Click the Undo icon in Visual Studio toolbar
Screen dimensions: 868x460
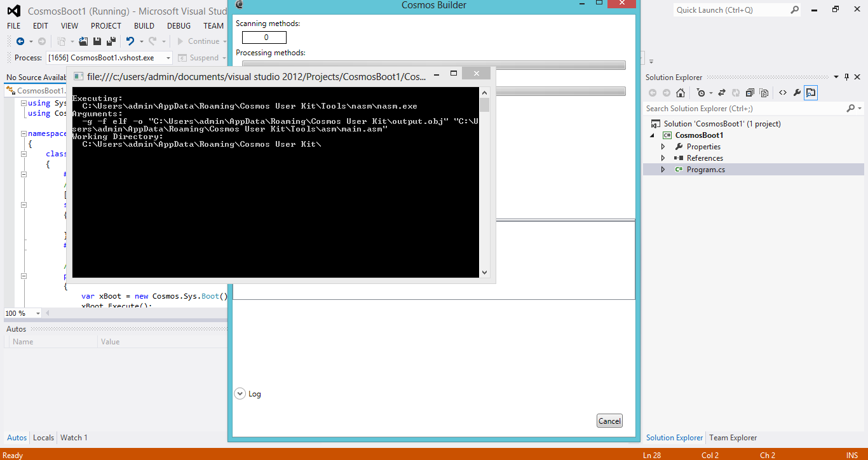pyautogui.click(x=130, y=41)
